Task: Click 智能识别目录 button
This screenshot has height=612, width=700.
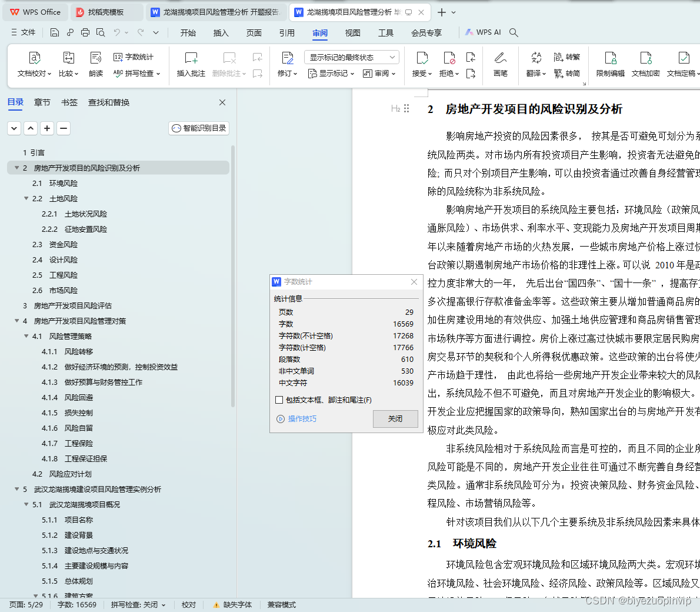Action: (x=199, y=128)
